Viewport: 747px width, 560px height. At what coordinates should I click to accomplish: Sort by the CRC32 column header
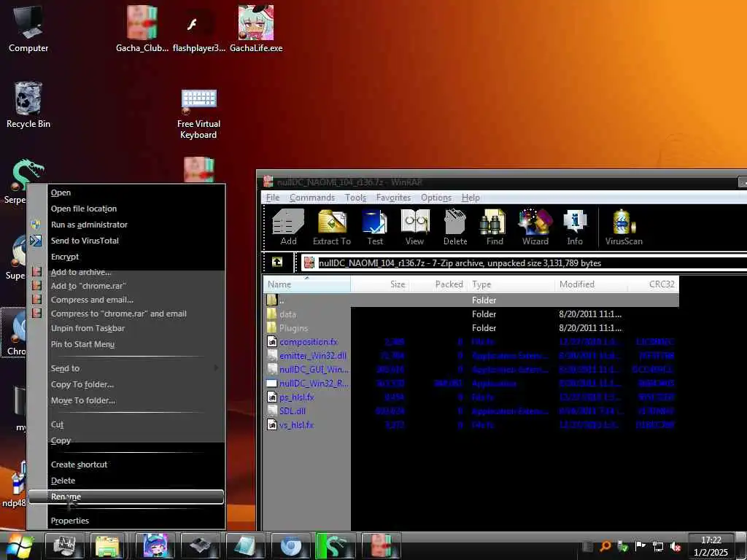coord(654,284)
